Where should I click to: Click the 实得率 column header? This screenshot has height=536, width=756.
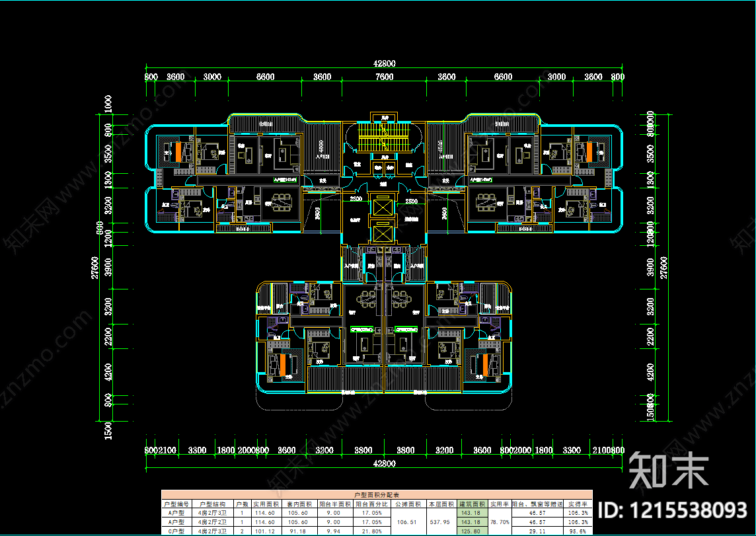pyautogui.click(x=578, y=504)
